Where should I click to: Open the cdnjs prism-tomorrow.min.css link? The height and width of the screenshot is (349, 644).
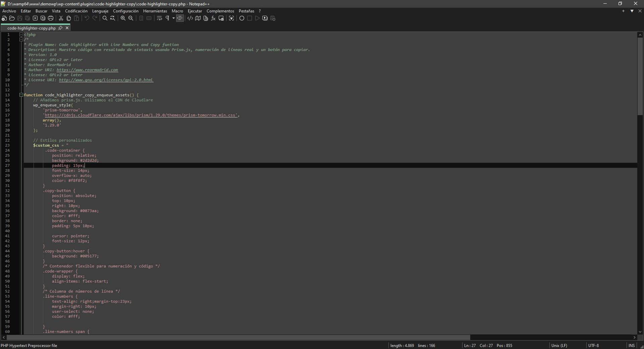[x=141, y=115]
